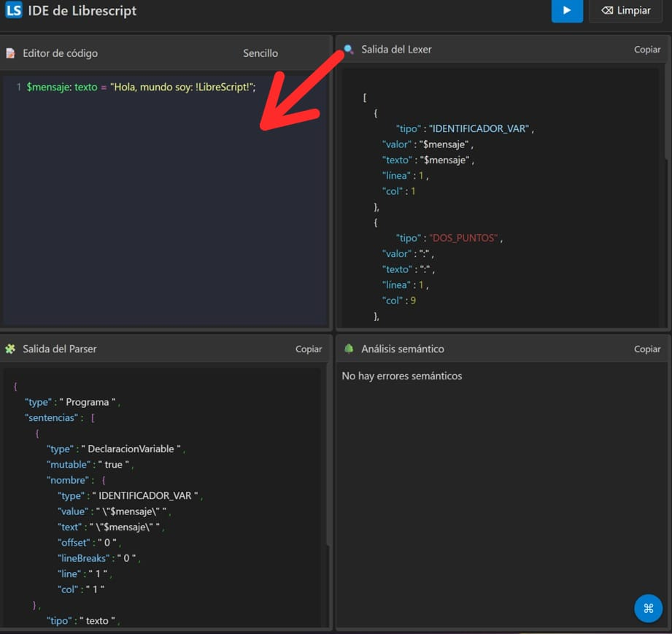Image resolution: width=672 pixels, height=634 pixels.
Task: Click the Parser output vertical scrollbar
Action: click(x=328, y=455)
